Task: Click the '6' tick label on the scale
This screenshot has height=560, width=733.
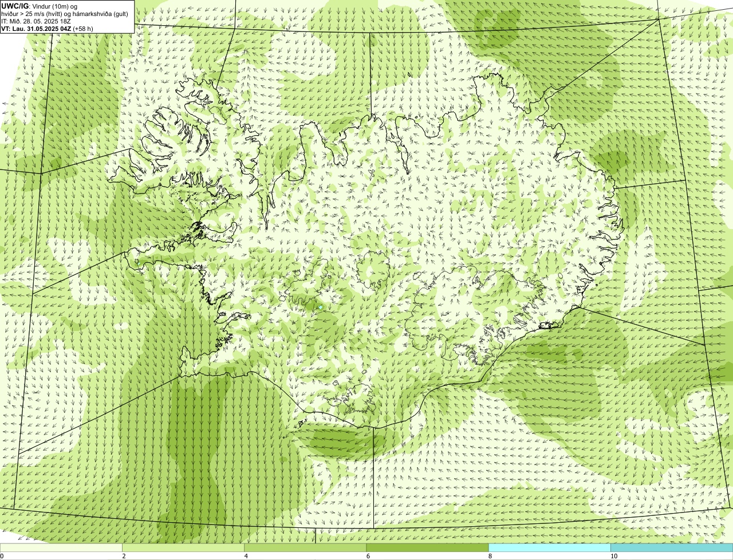Action: [x=368, y=556]
